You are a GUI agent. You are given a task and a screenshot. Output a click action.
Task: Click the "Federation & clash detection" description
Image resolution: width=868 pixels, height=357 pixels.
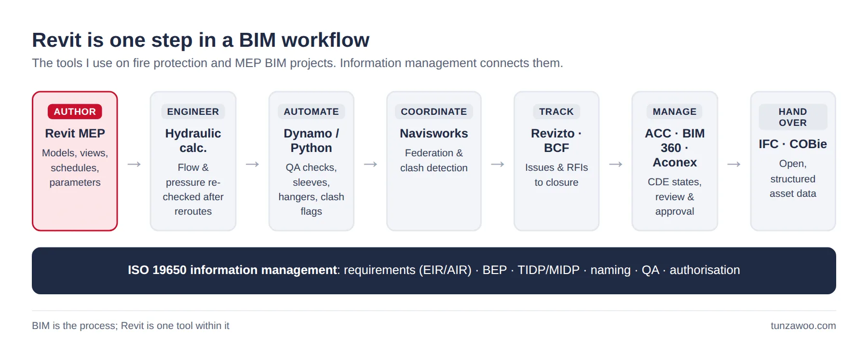click(434, 160)
